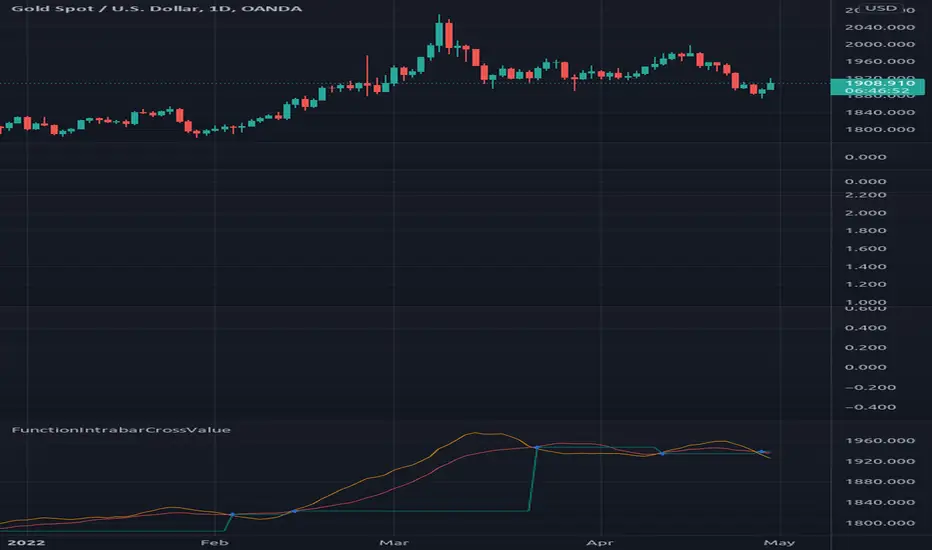The height and width of the screenshot is (550, 932).
Task: Click the 1.200 scale label
Action: point(865,284)
